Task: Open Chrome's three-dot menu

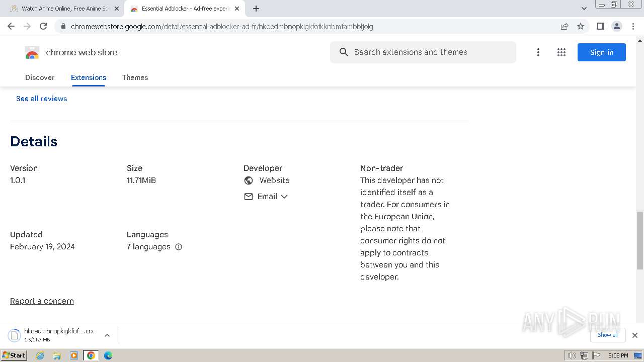Action: pyautogui.click(x=633, y=26)
